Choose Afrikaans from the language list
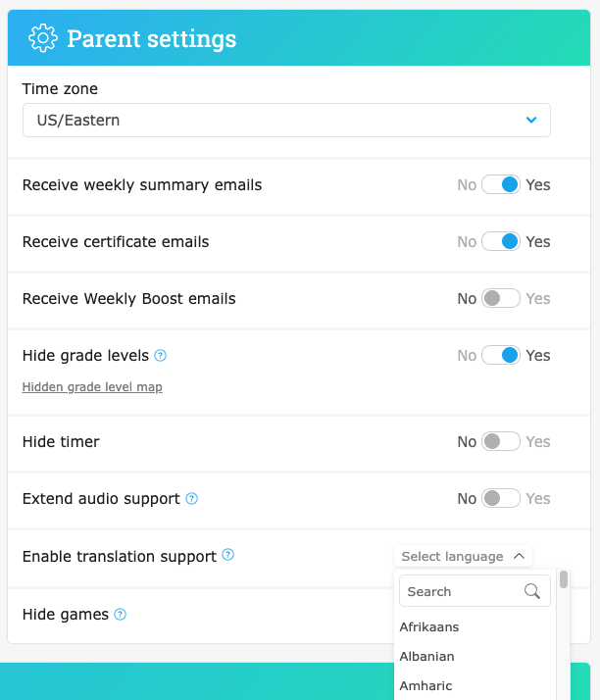600x700 pixels. pyautogui.click(x=429, y=626)
